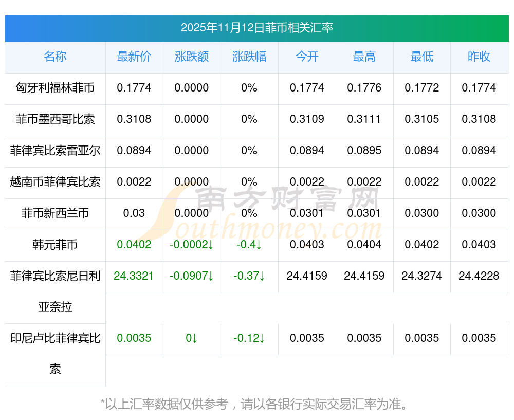Click the 韩元菲币 row name
This screenshot has height=420, width=514.
coord(55,245)
